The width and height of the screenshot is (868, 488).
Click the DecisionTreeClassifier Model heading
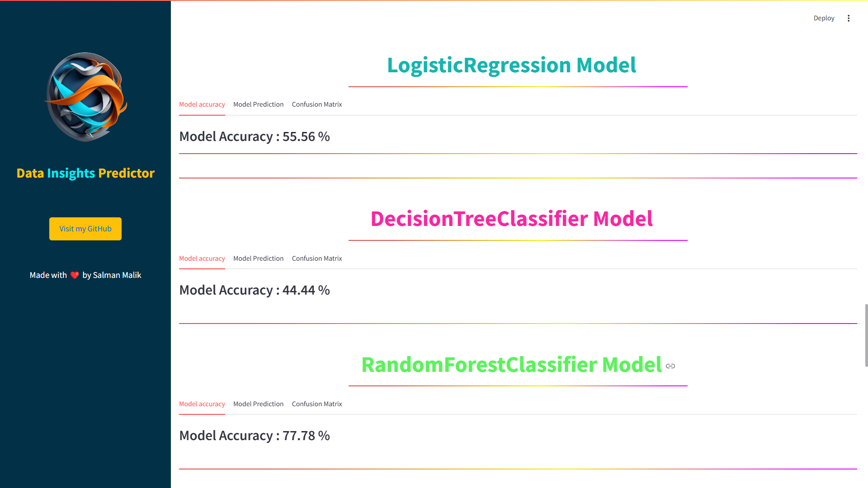(511, 219)
